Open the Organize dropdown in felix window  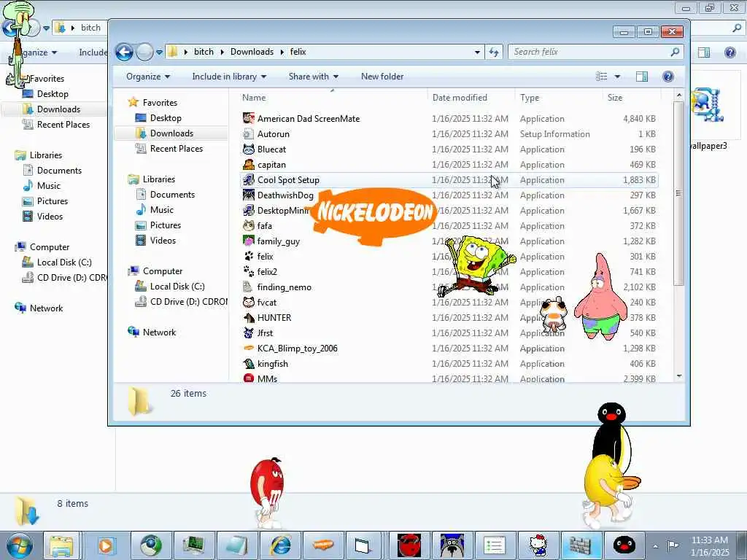click(x=147, y=77)
